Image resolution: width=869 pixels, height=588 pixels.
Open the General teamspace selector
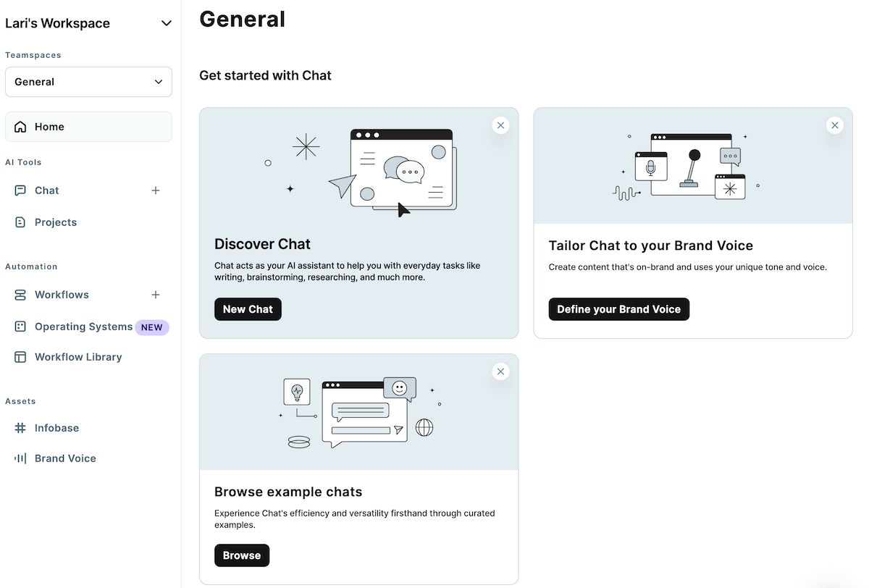click(x=88, y=81)
